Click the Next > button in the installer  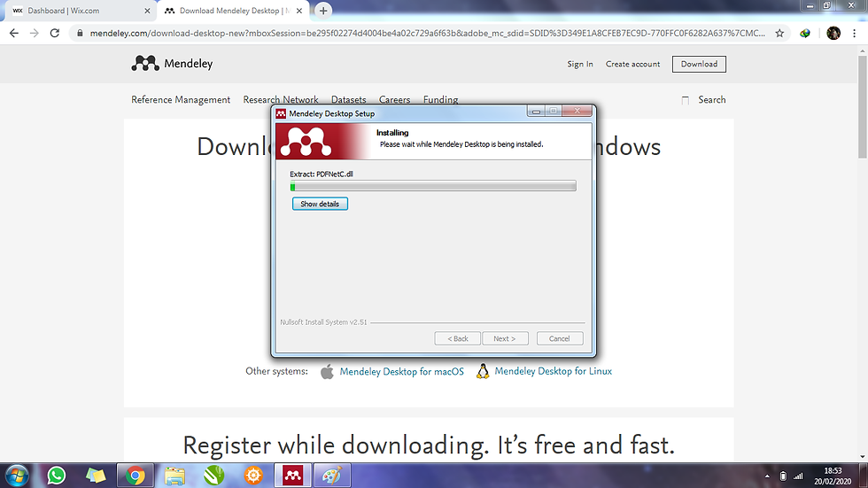coord(505,338)
